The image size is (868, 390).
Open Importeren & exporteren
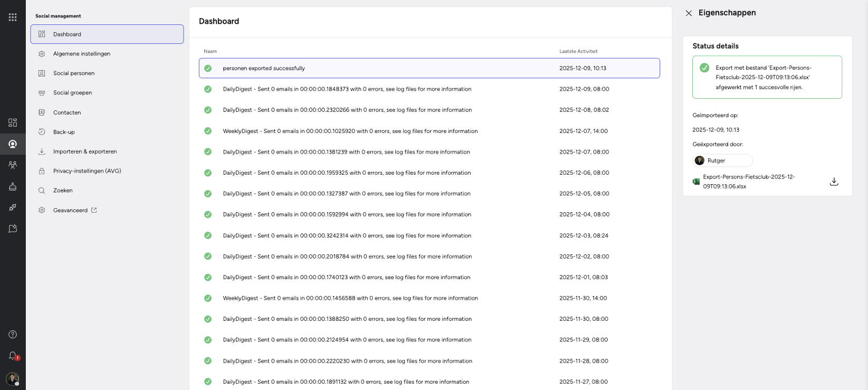coord(107,151)
